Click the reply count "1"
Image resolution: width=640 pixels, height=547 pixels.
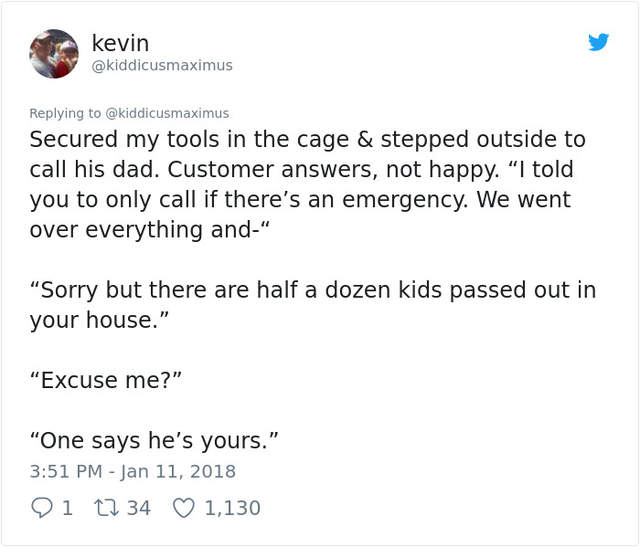pos(67,508)
